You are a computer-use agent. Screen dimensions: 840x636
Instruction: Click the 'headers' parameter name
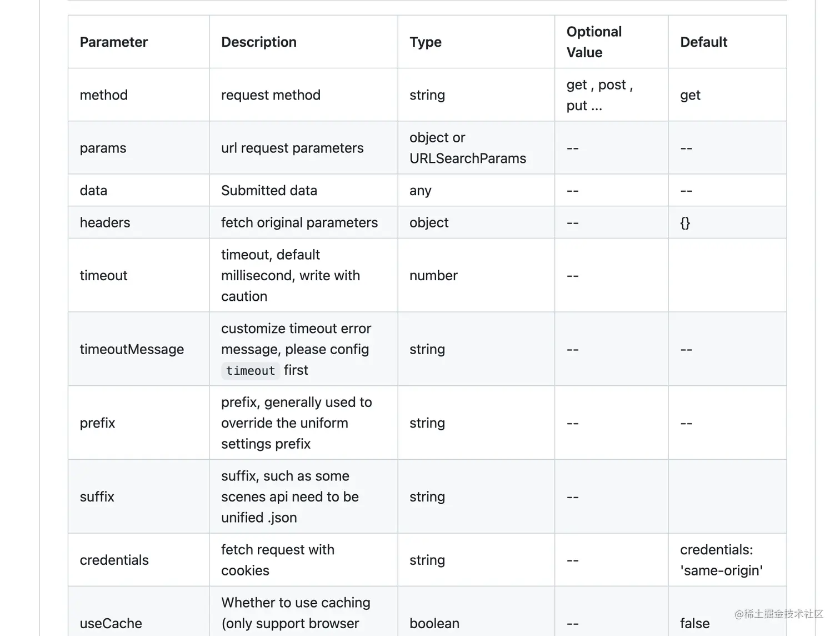pos(105,222)
